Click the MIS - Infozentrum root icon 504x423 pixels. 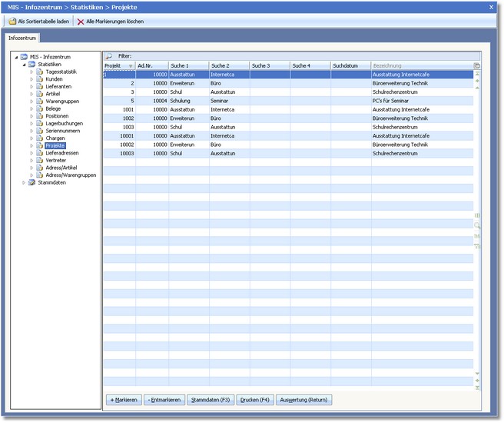tap(24, 57)
